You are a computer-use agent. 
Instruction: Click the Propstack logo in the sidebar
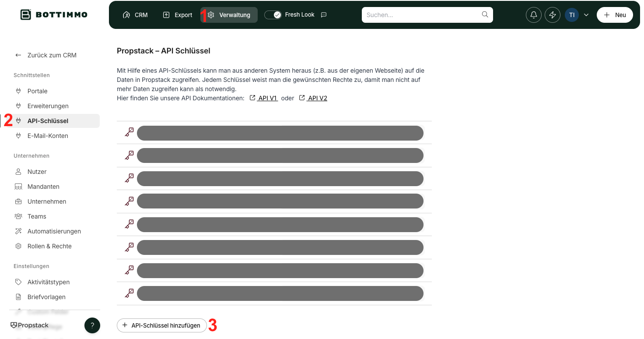(29, 325)
